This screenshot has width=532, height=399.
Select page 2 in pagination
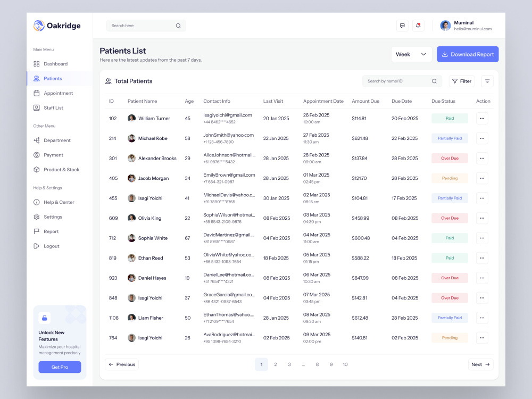(276, 364)
